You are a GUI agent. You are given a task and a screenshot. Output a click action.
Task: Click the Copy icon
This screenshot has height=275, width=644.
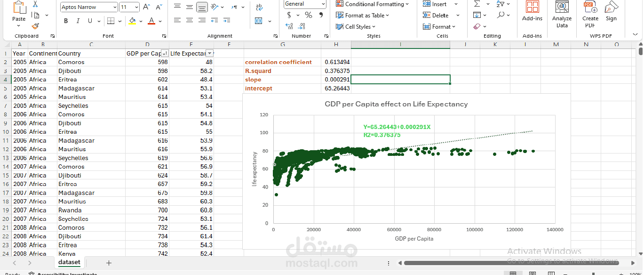click(36, 16)
